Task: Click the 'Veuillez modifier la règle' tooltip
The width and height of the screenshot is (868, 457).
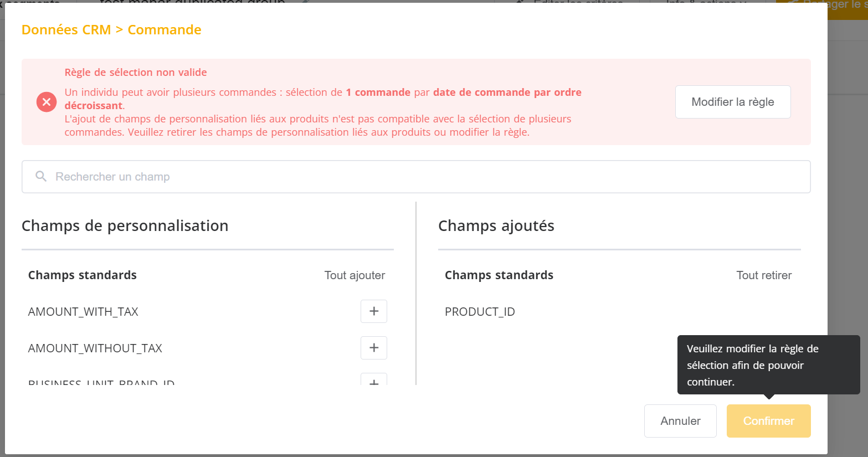Action: tap(768, 365)
